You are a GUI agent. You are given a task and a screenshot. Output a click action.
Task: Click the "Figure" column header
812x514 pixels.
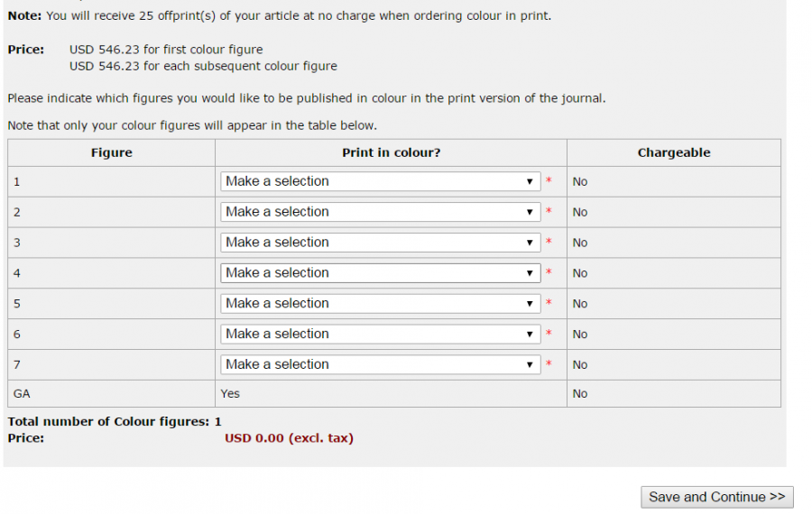point(112,153)
